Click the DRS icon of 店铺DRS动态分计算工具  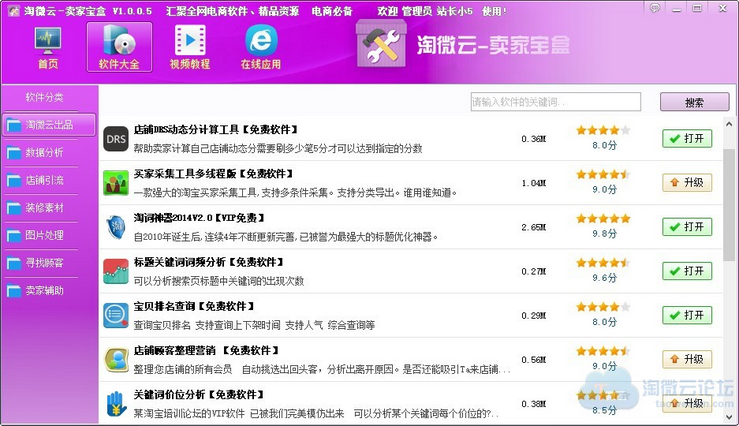(x=116, y=139)
